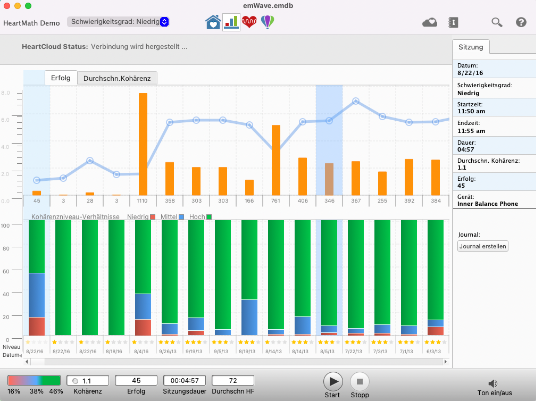Click the value 367 on the axis
The width and height of the screenshot is (536, 401).
click(356, 201)
